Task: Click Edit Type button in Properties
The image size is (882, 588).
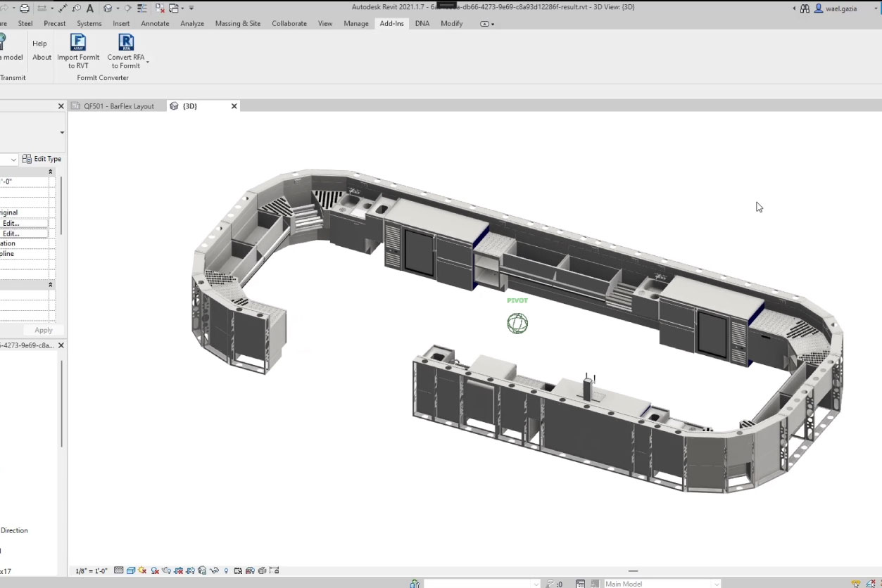Action: click(x=42, y=159)
